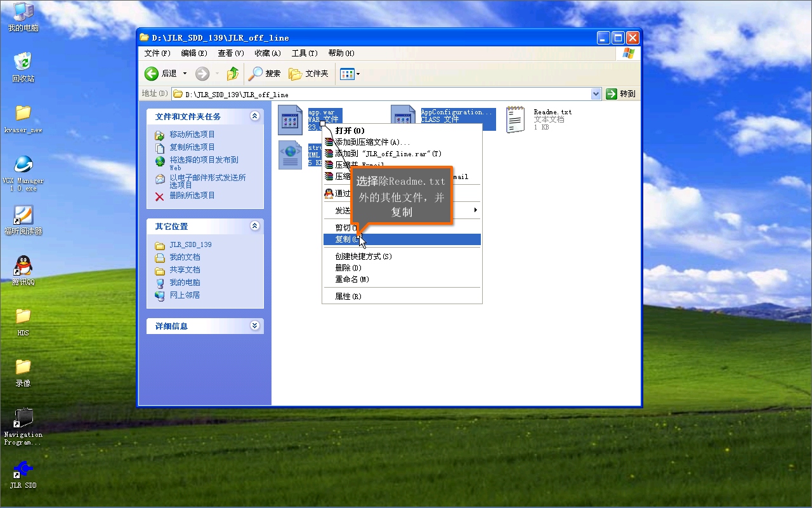Toggle the Folders (文件夹) pane button
Viewport: 812px width, 508px height.
[309, 74]
